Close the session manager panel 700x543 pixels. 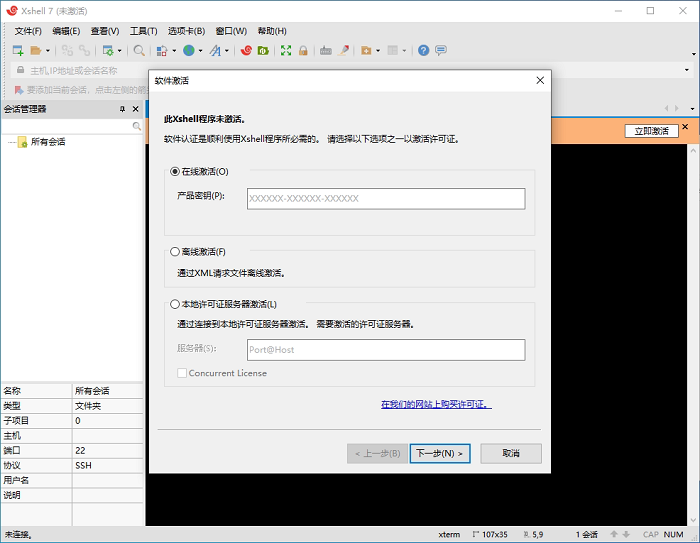[135, 109]
